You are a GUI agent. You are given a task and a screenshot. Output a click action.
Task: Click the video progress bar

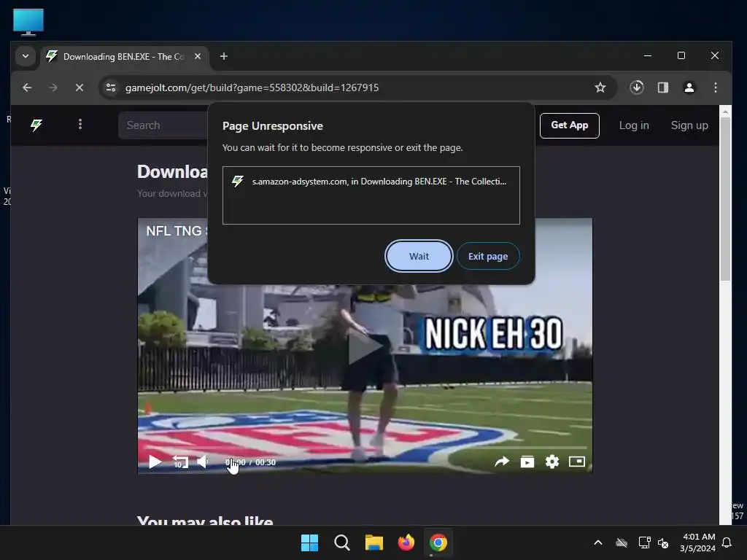click(365, 448)
